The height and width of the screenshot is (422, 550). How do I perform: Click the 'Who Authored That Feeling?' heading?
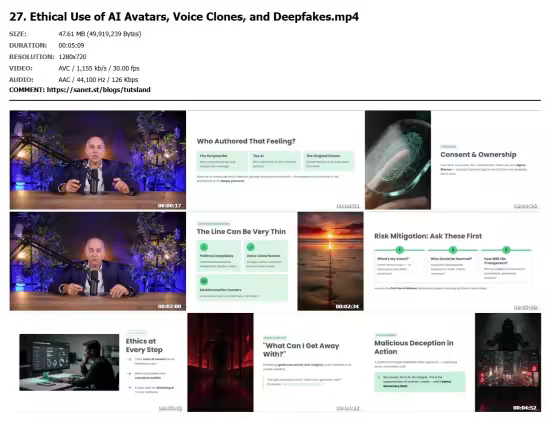tap(246, 141)
